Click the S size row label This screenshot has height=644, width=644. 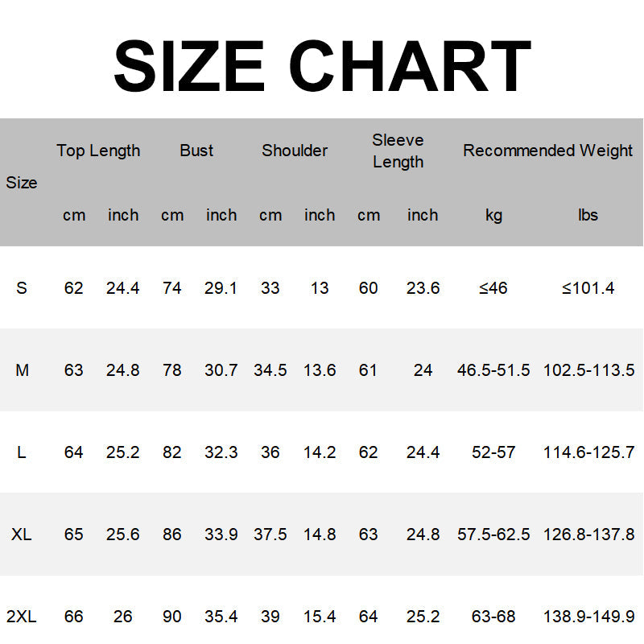pyautogui.click(x=22, y=288)
